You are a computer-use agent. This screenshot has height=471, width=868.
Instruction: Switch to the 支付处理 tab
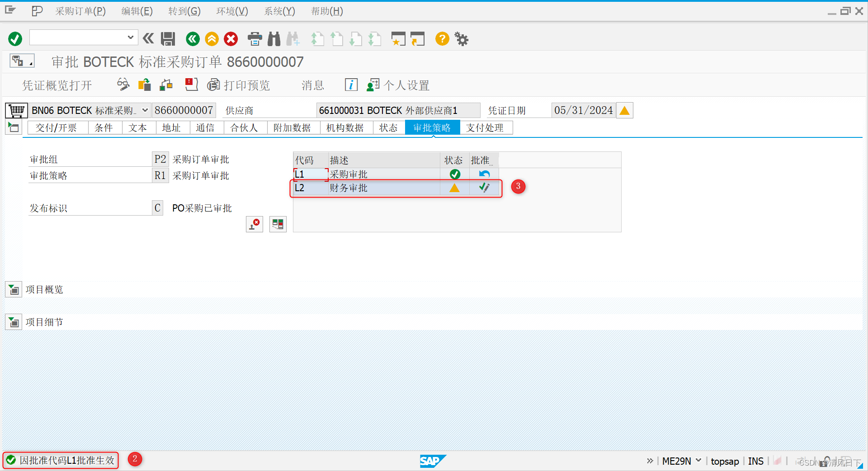486,128
